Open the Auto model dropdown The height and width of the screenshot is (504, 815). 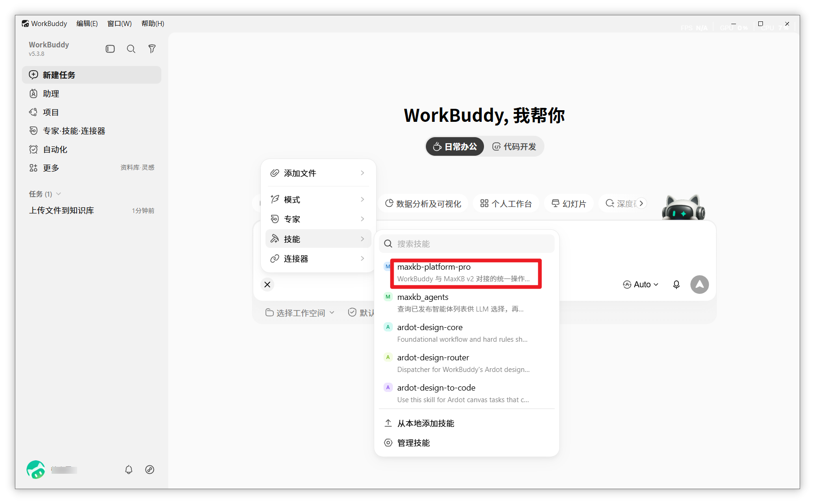(641, 285)
